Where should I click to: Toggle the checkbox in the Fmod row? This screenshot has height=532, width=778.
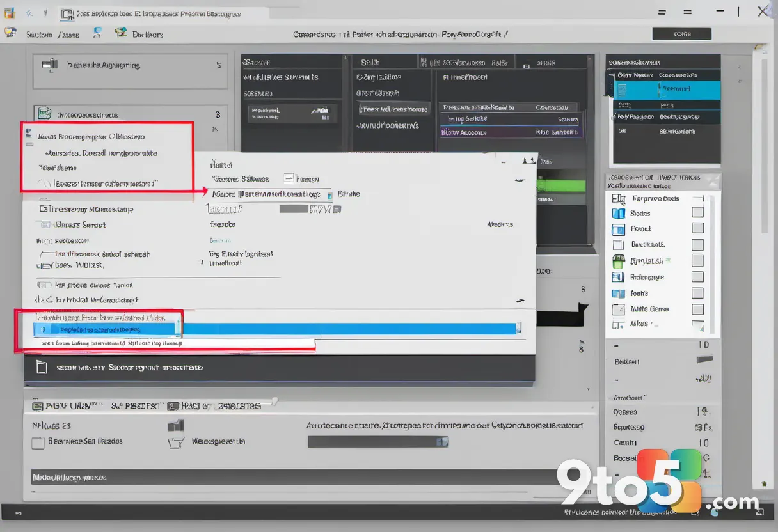point(698,228)
